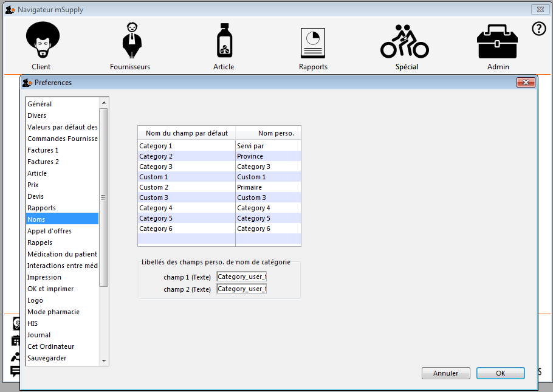Select Rapports in the preferences list

coord(62,208)
